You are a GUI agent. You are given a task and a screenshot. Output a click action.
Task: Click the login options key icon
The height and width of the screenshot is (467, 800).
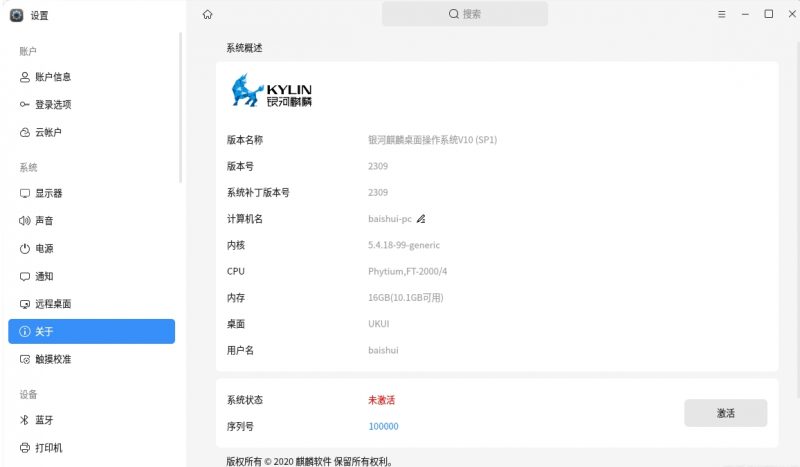click(24, 105)
